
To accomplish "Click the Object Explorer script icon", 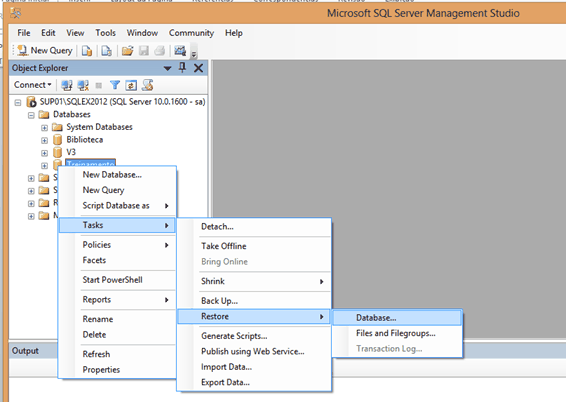I will tap(147, 85).
